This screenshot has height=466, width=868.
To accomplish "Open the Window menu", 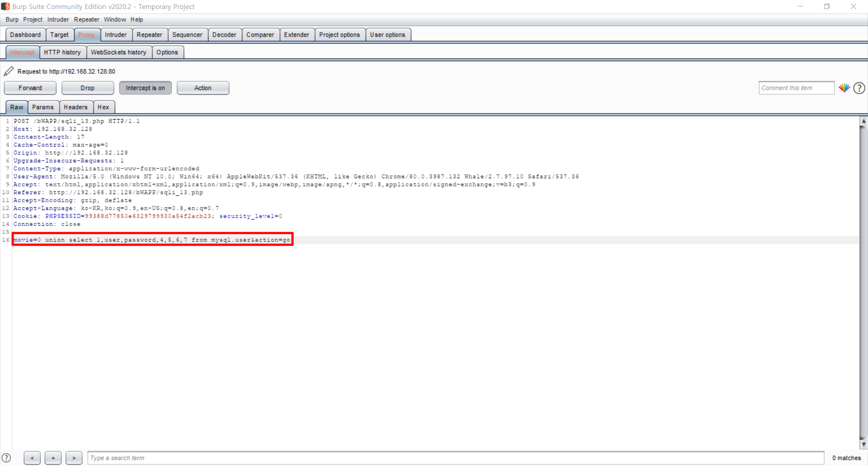I will coord(115,19).
